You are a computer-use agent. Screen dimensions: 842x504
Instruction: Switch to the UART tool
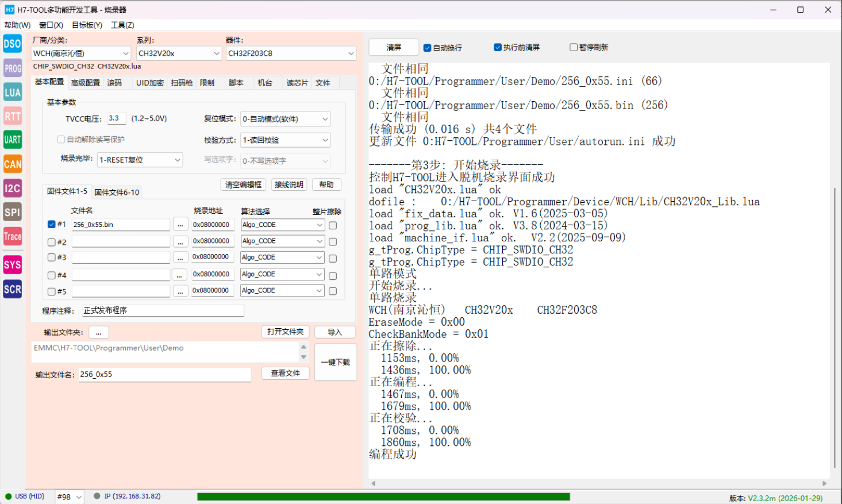pos(12,140)
